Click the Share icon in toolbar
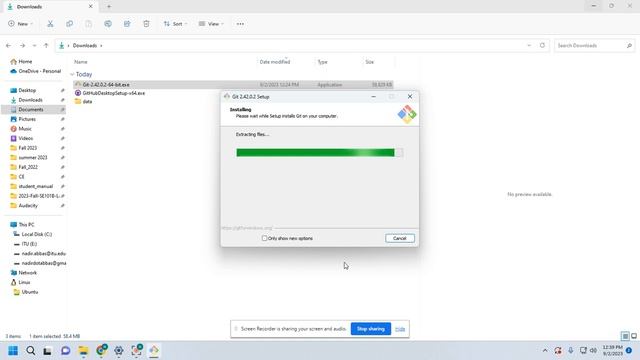This screenshot has width=640, height=360. (x=127, y=24)
